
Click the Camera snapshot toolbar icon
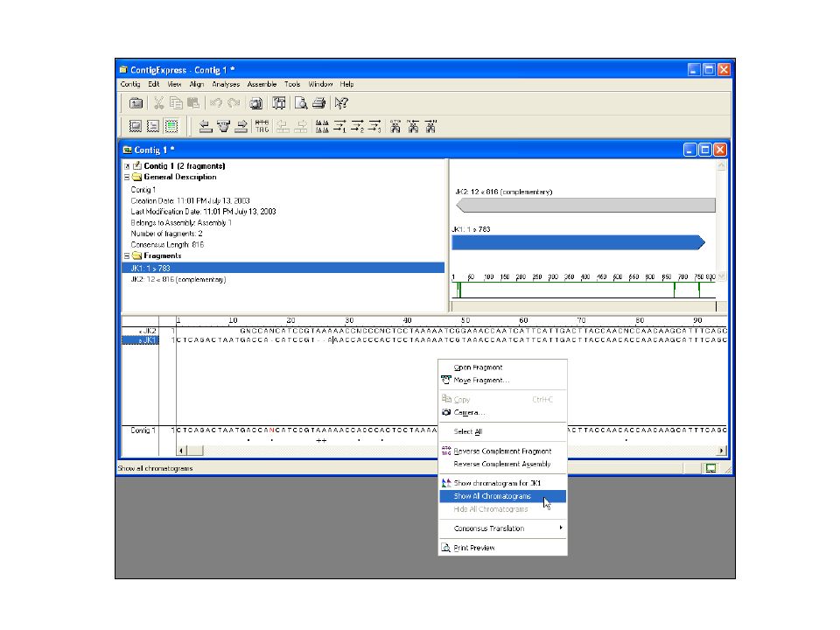tap(256, 103)
